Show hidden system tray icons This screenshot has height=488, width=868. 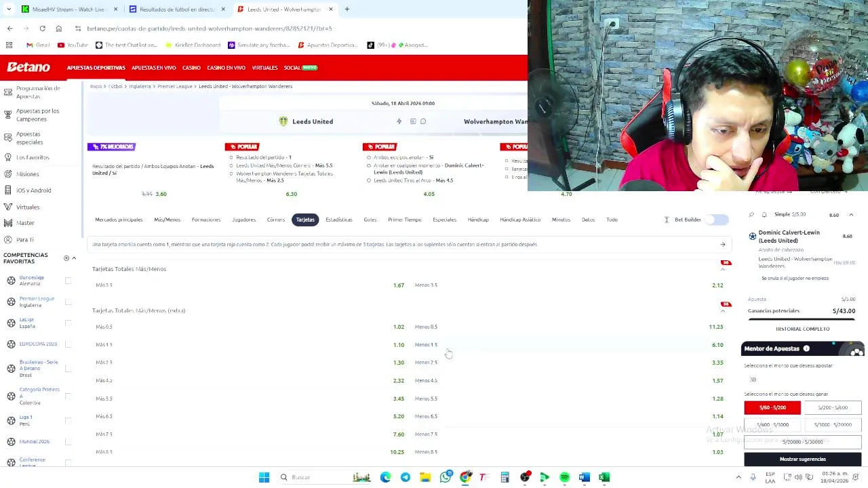pyautogui.click(x=738, y=477)
